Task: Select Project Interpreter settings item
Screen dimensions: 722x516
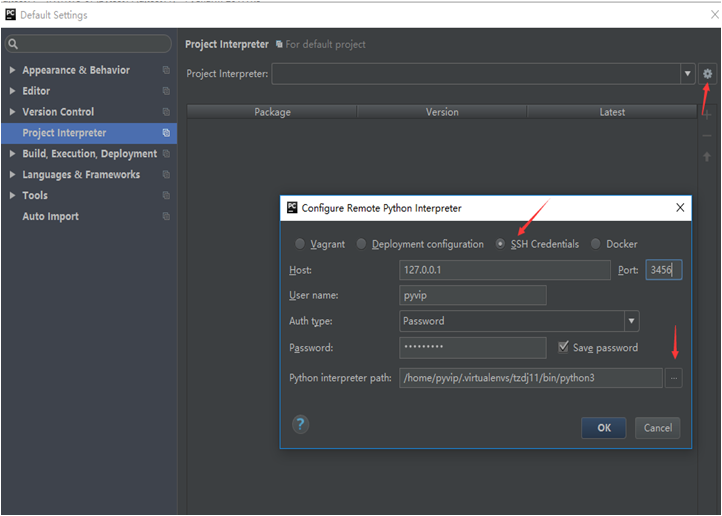Action: tap(89, 133)
